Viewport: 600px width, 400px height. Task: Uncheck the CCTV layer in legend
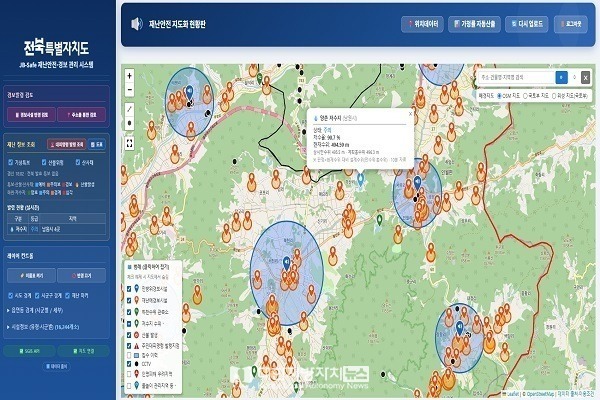point(129,364)
